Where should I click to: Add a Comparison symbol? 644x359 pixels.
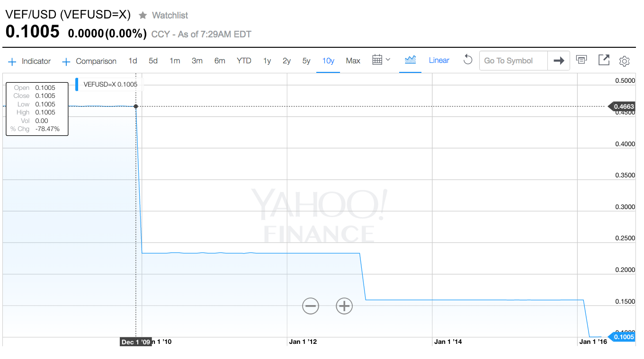(89, 61)
